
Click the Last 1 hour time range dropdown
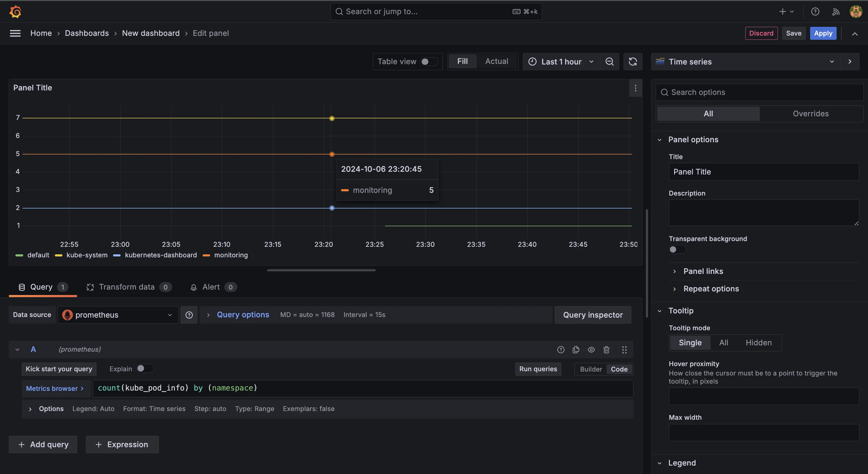[560, 61]
